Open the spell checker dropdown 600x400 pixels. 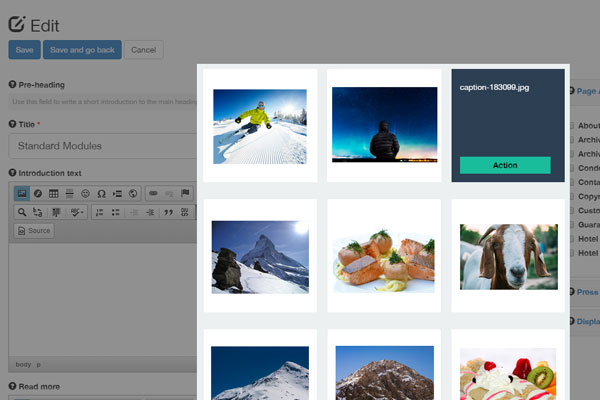coord(77,212)
